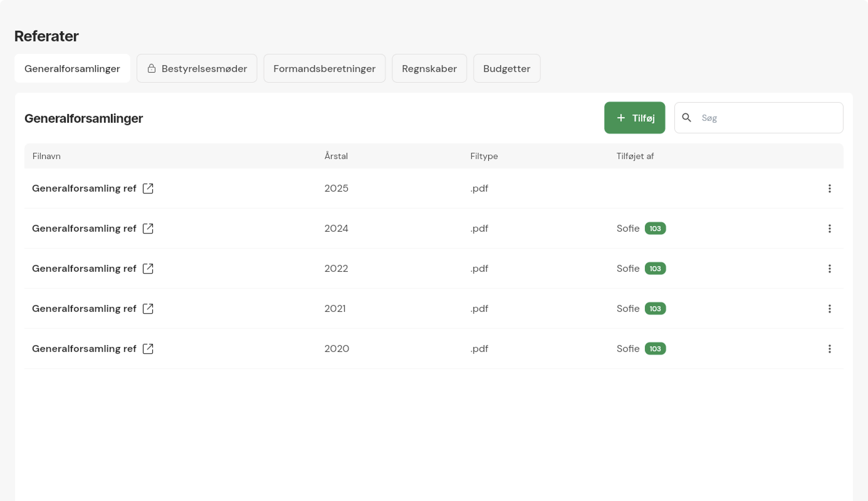The height and width of the screenshot is (501, 868).
Task: Select the Generalforsamlinger tab
Action: coord(72,69)
